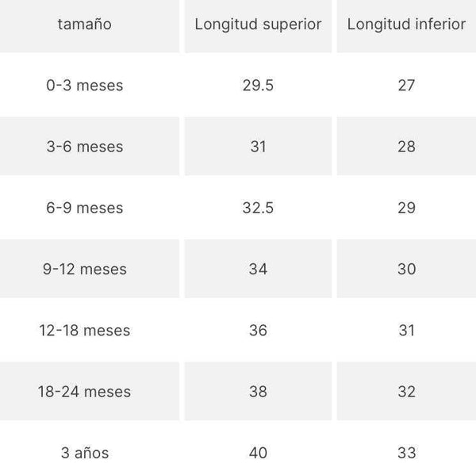The height and width of the screenshot is (471, 476).
Task: Click the 28 lower length cell
Action: pos(406,147)
